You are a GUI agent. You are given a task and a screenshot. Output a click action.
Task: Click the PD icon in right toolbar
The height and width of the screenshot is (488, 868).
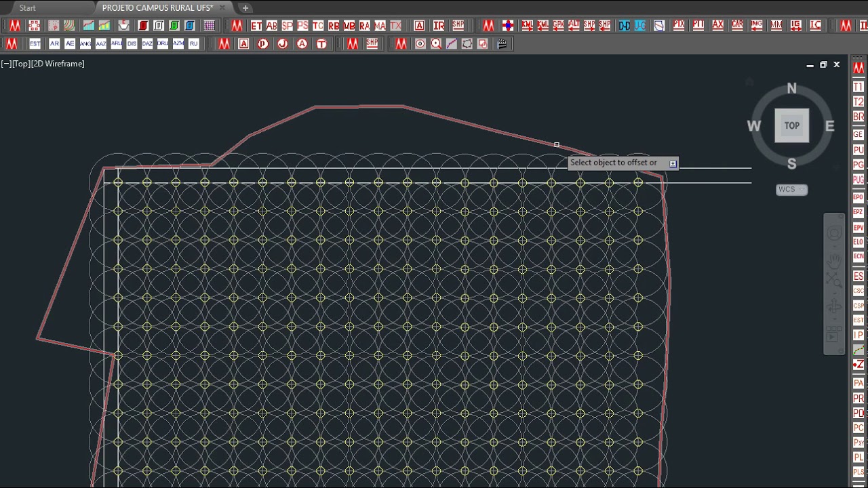(859, 413)
